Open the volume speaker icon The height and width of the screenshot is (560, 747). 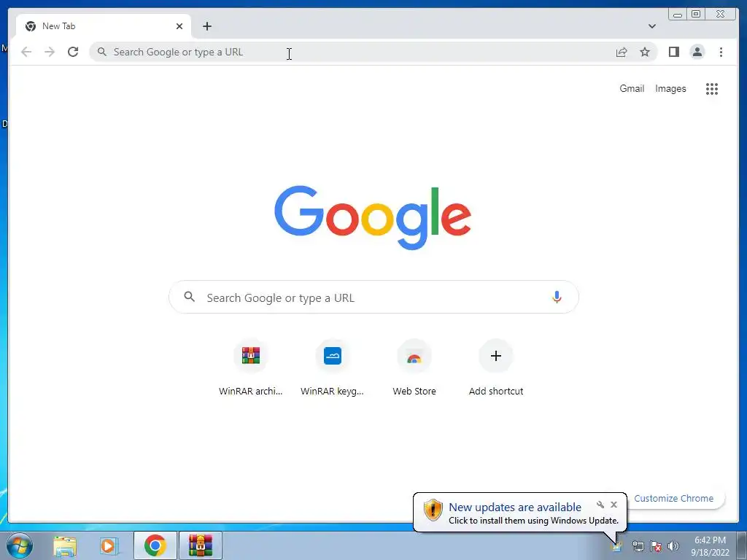673,547
